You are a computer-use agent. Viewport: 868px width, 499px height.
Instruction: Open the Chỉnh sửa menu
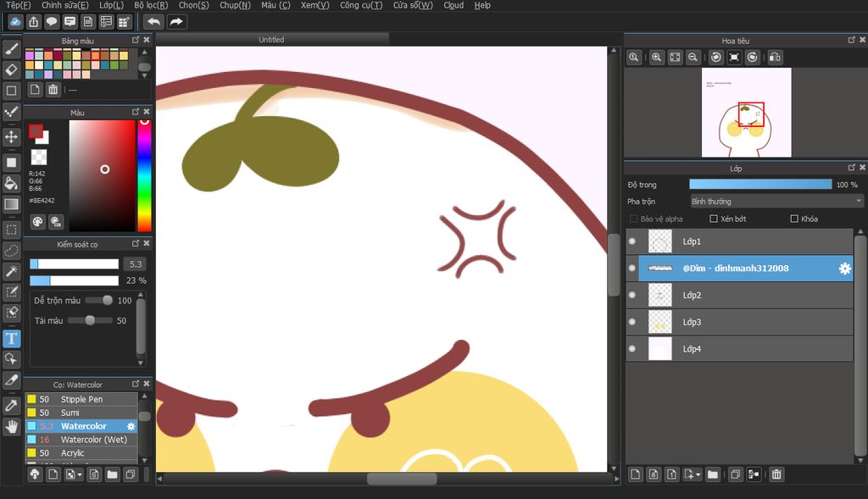[64, 6]
